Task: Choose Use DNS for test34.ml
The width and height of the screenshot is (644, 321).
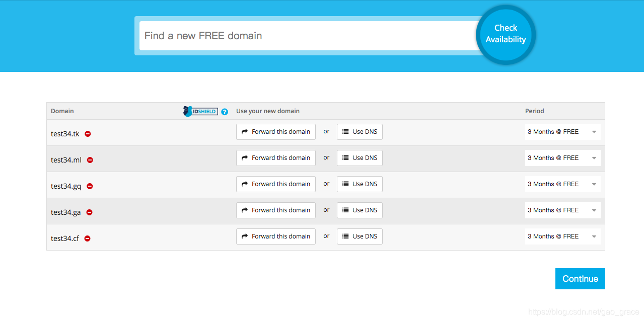Action: pos(360,158)
